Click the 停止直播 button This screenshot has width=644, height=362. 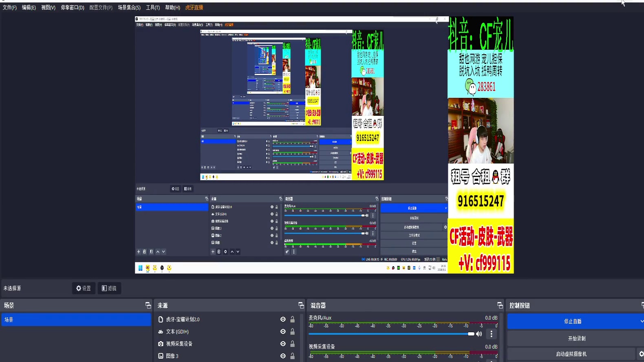573,321
